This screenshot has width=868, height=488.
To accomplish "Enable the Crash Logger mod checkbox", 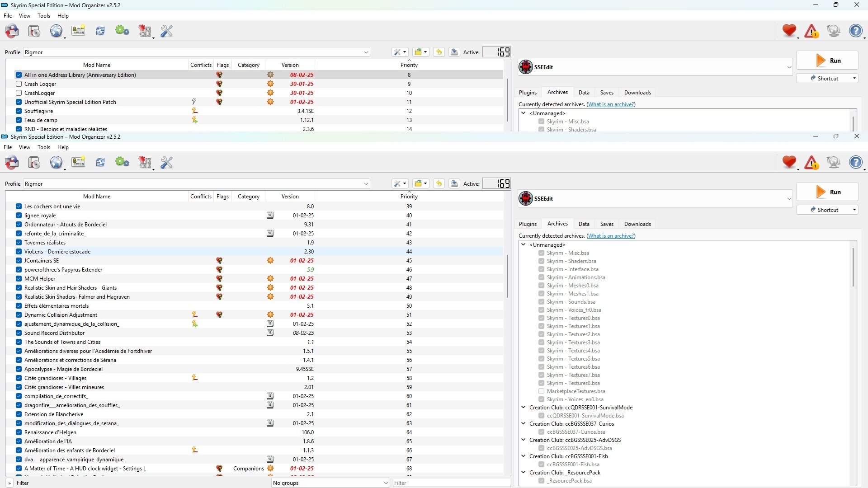I will [19, 84].
